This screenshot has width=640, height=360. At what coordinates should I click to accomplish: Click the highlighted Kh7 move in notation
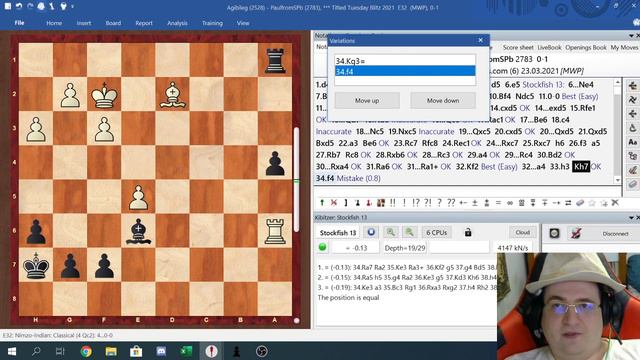pos(581,167)
